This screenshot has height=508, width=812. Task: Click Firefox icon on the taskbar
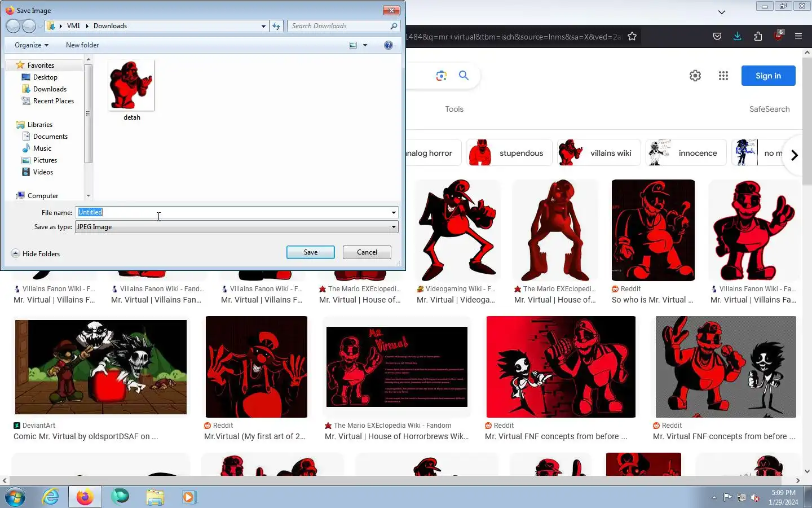click(x=85, y=497)
